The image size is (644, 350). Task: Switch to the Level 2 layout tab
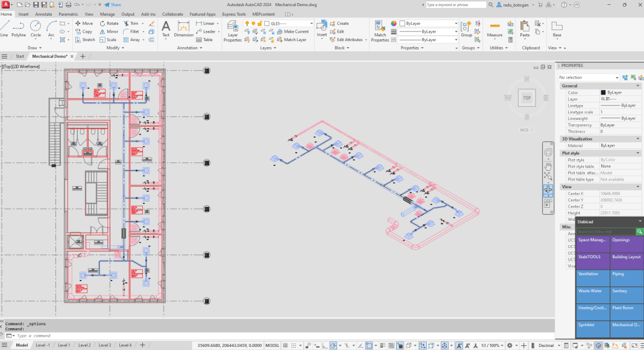(x=84, y=345)
